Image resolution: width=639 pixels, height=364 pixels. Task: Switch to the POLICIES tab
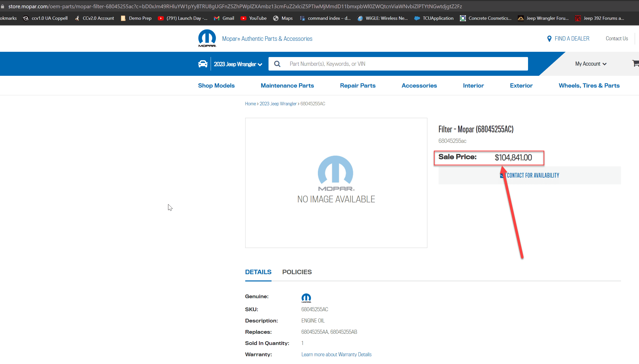297,272
